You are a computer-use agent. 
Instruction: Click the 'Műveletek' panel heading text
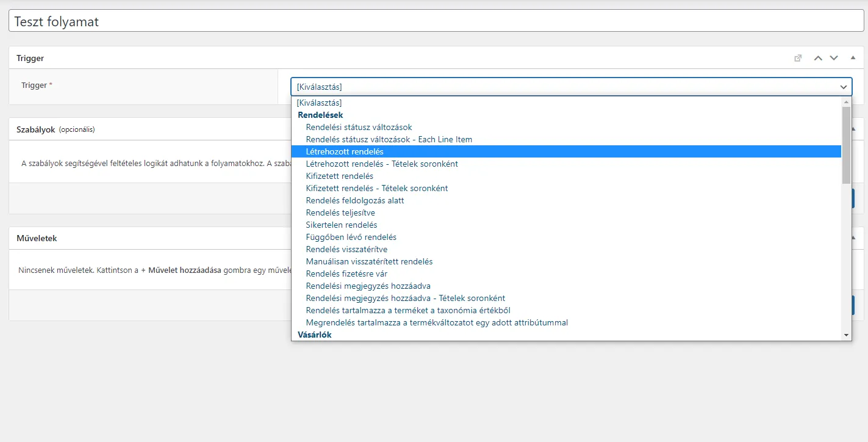(37, 238)
